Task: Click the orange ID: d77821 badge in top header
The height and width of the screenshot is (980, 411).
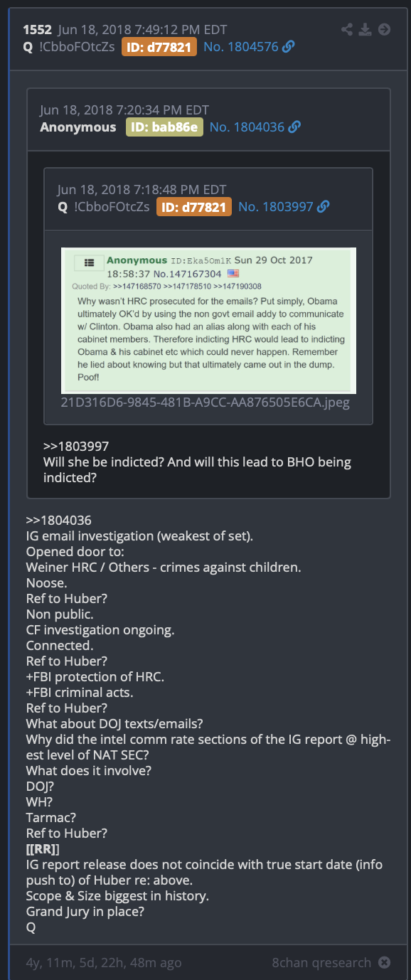Action: (x=159, y=47)
